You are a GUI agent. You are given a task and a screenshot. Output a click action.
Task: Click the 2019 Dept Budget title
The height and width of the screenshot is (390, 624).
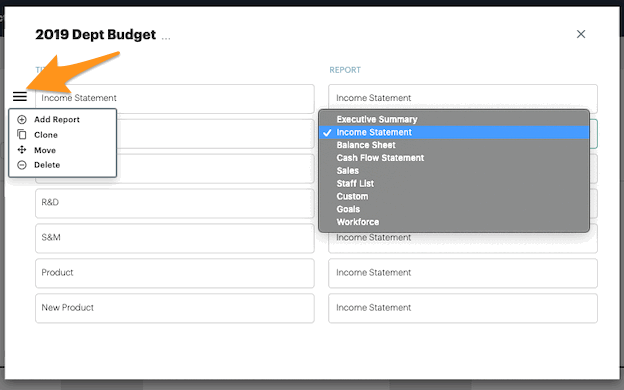coord(96,35)
